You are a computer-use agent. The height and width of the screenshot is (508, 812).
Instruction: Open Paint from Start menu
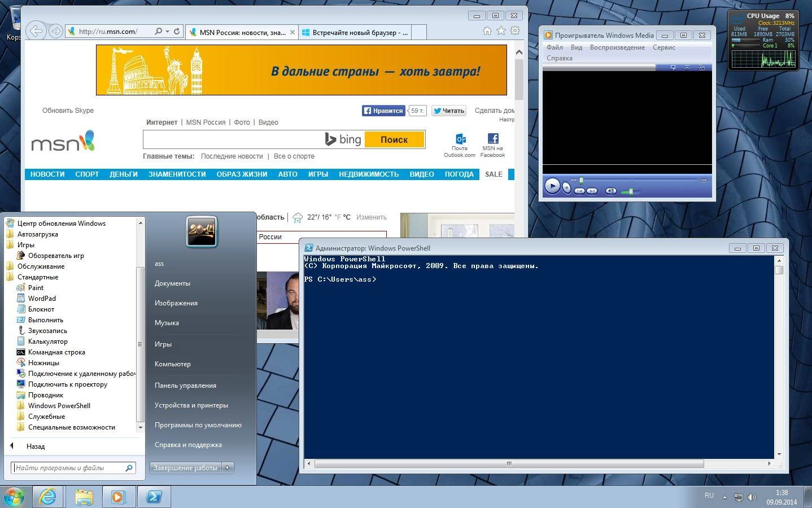[x=36, y=288]
